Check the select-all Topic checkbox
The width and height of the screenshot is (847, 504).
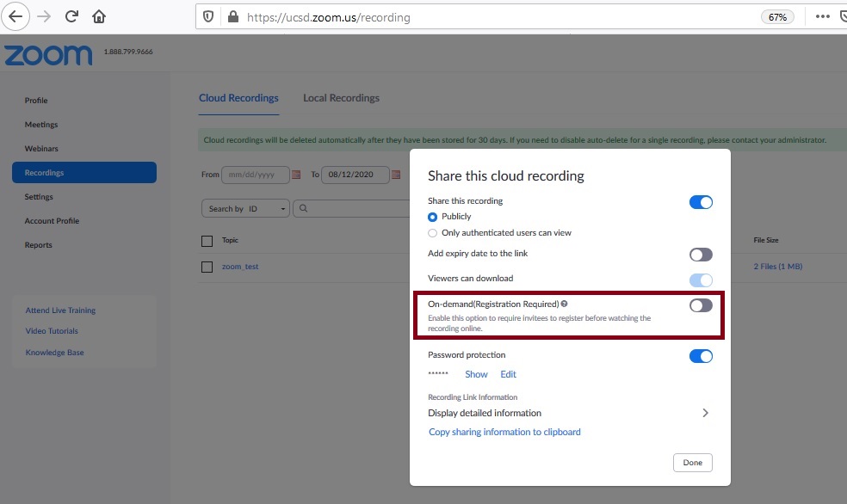coord(207,241)
